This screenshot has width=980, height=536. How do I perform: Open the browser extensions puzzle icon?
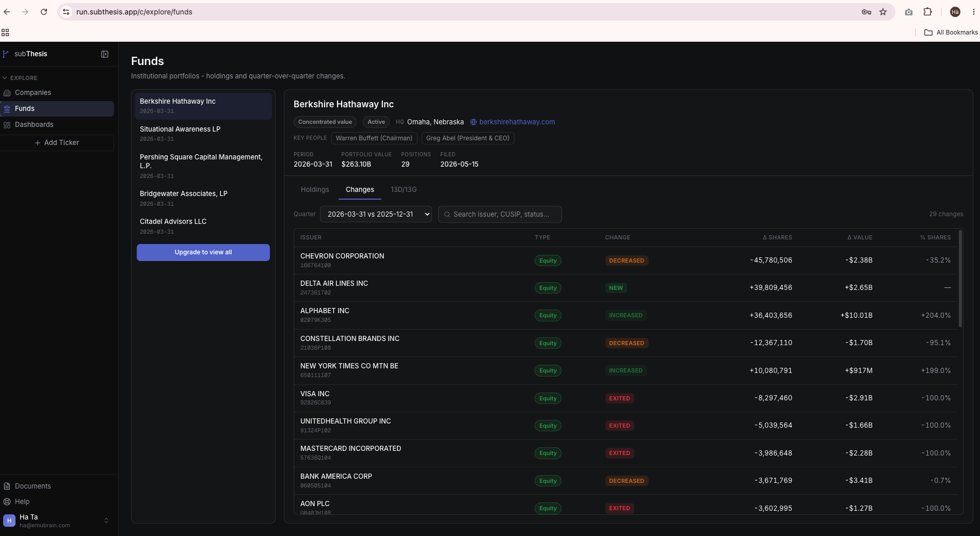coord(927,12)
